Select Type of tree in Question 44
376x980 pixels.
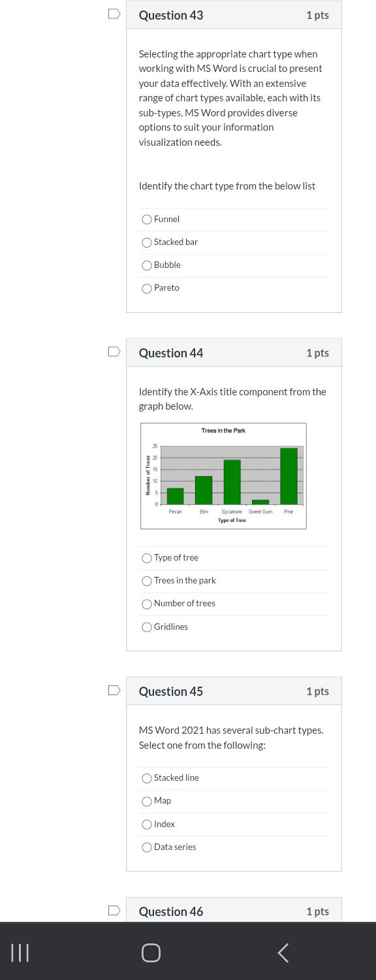click(x=147, y=558)
